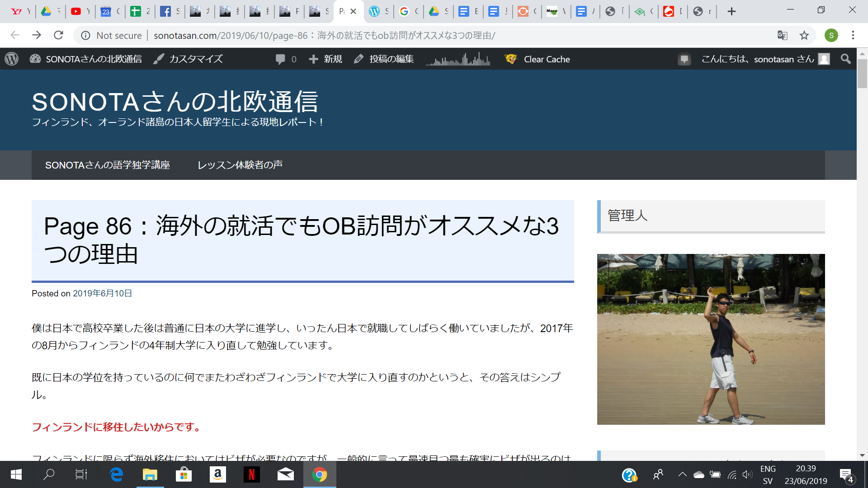Open File Explorer from taskbar
This screenshot has width=868, height=488.
[150, 474]
